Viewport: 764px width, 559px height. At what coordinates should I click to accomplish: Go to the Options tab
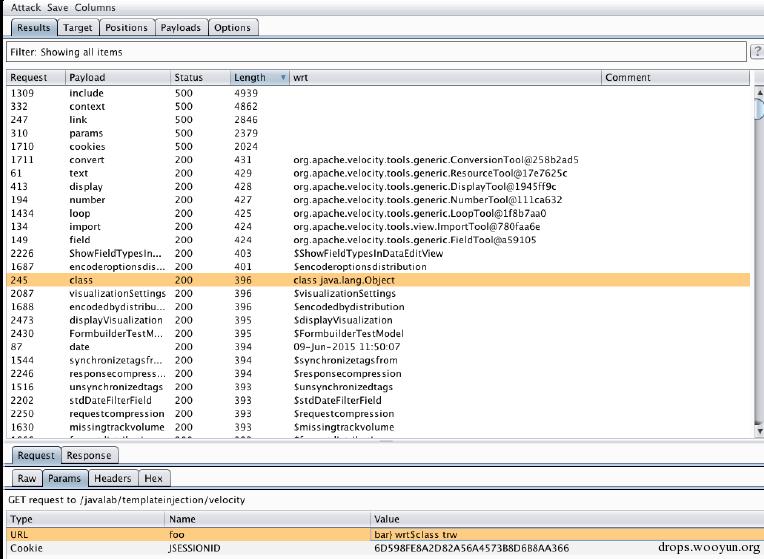tap(232, 27)
